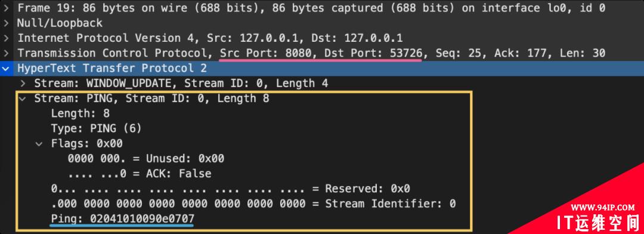Select the Stream Identifier: 0 field
Screen dimensions: 644x234
[x=253, y=204]
